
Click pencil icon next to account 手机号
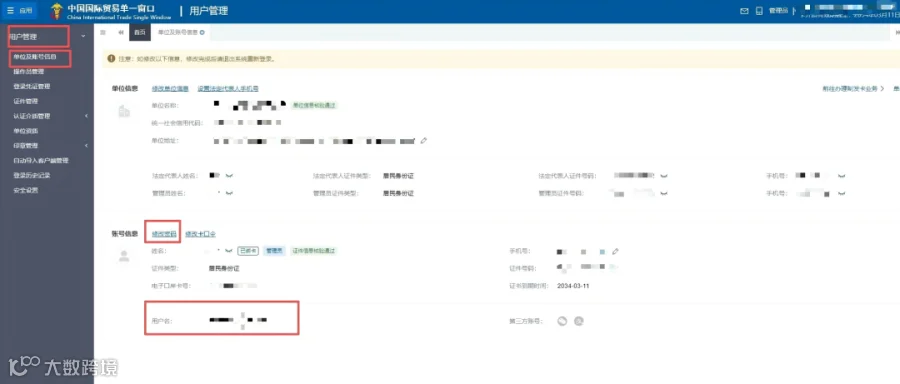tap(615, 251)
